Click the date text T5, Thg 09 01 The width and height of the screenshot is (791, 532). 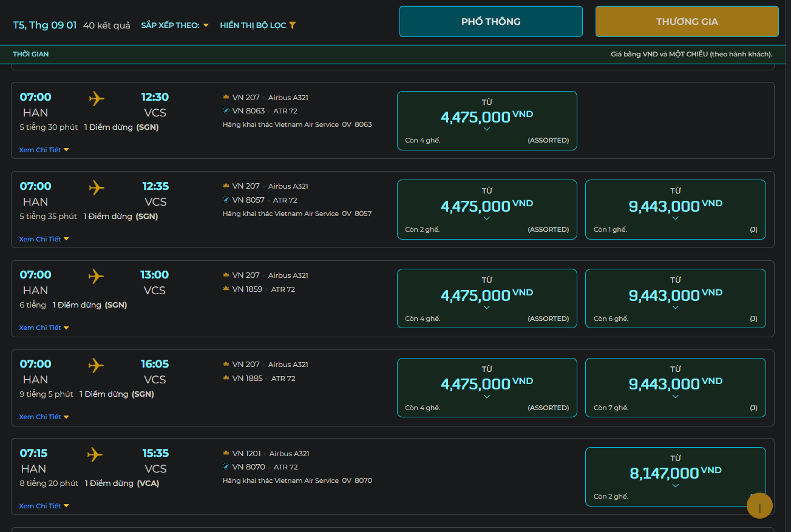(x=45, y=25)
